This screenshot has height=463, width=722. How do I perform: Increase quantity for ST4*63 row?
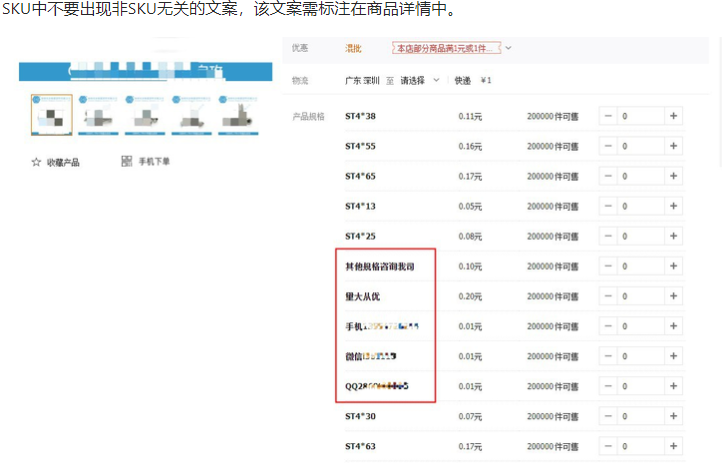pos(673,446)
